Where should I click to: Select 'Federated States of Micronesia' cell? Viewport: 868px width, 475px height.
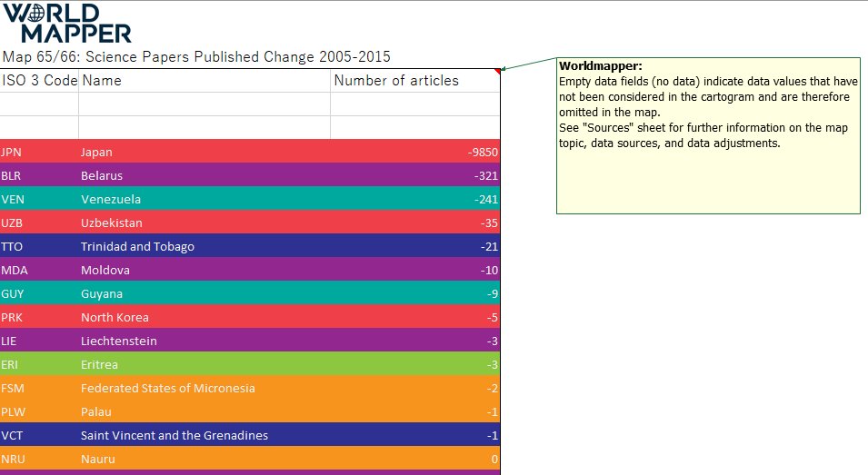pyautogui.click(x=205, y=388)
